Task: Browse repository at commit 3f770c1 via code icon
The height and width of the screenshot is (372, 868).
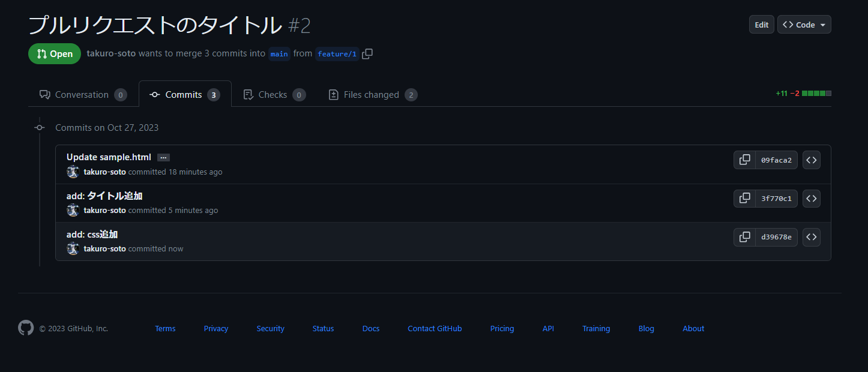Action: (x=811, y=198)
